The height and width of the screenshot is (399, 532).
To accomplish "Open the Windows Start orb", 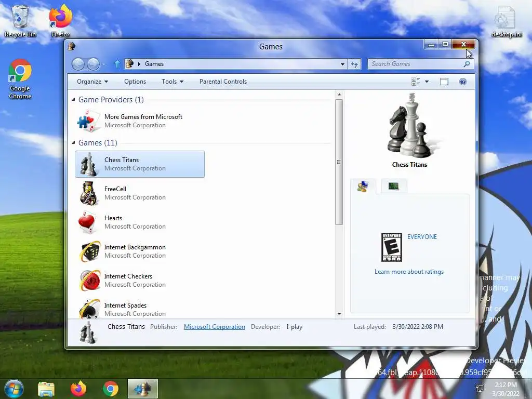I will [14, 389].
